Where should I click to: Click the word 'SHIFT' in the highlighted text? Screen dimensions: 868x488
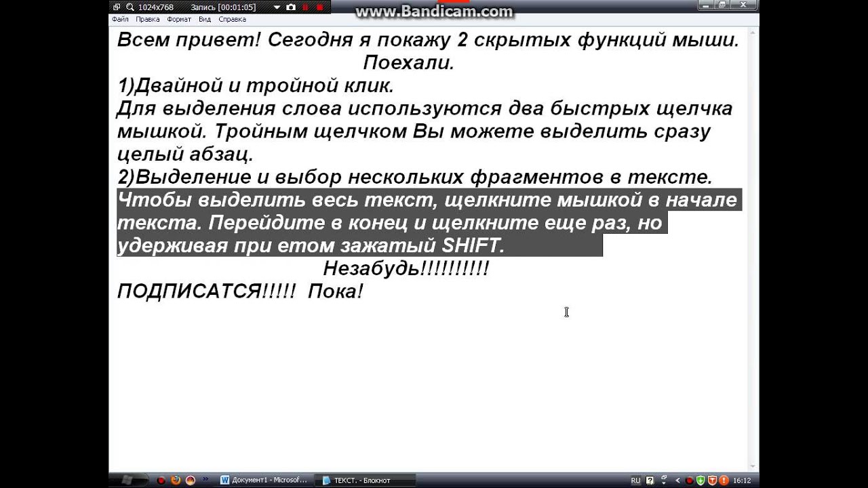click(470, 245)
